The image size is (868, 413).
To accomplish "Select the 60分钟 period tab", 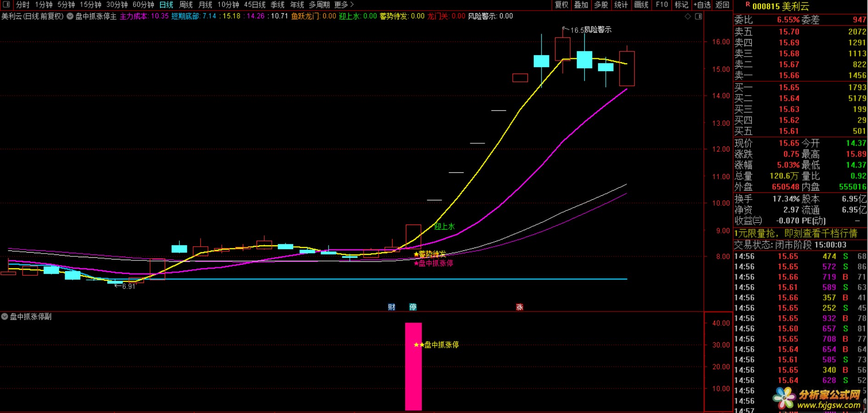I will pos(143,5).
